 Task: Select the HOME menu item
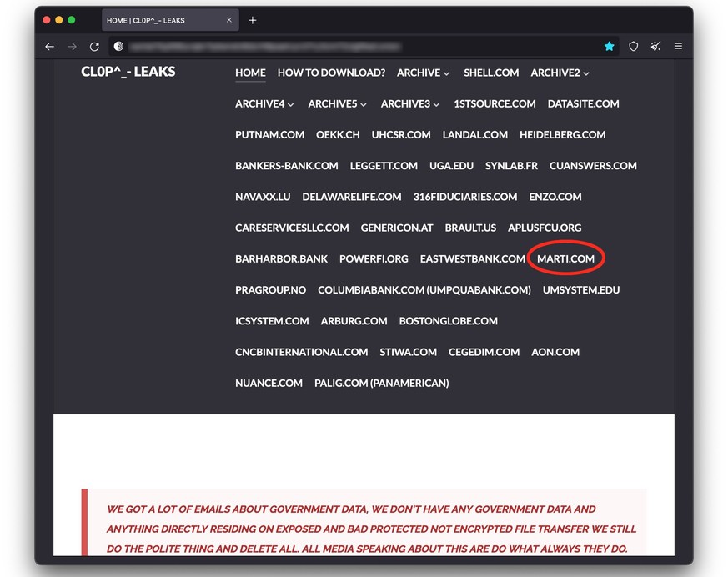[x=250, y=73]
